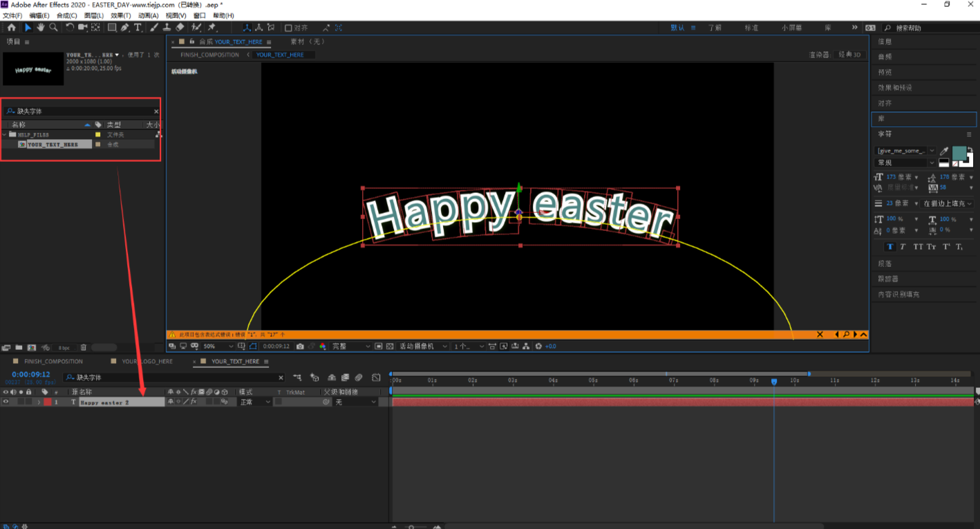This screenshot has height=529, width=980.
Task: Open the 帮助(H) menu
Action: pyautogui.click(x=223, y=15)
